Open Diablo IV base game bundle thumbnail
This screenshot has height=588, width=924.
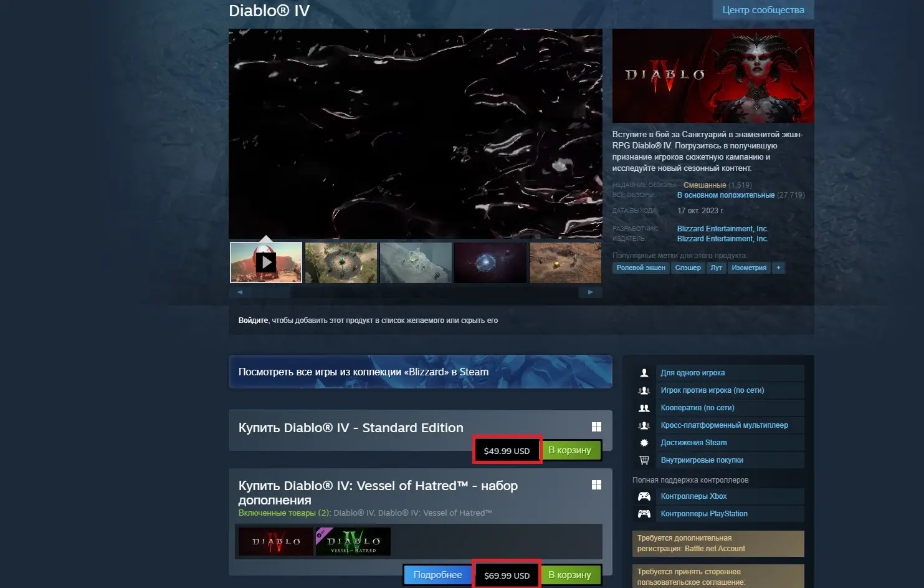click(276, 542)
